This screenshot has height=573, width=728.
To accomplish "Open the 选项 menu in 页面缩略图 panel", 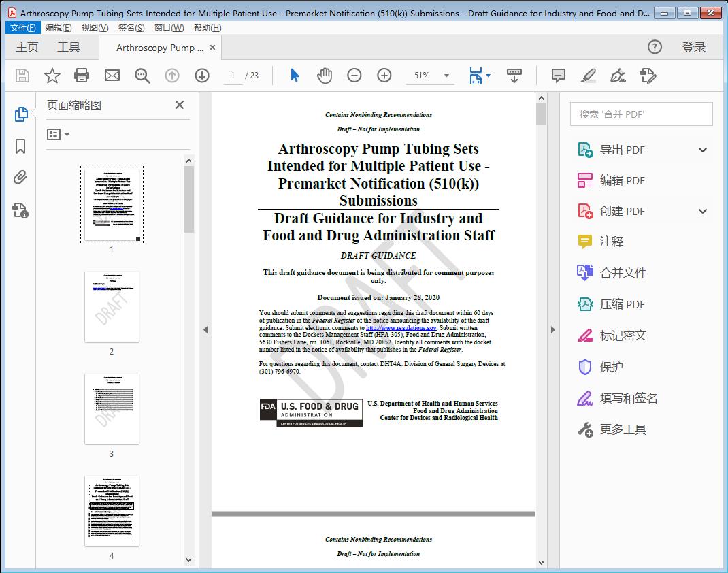I will point(57,134).
